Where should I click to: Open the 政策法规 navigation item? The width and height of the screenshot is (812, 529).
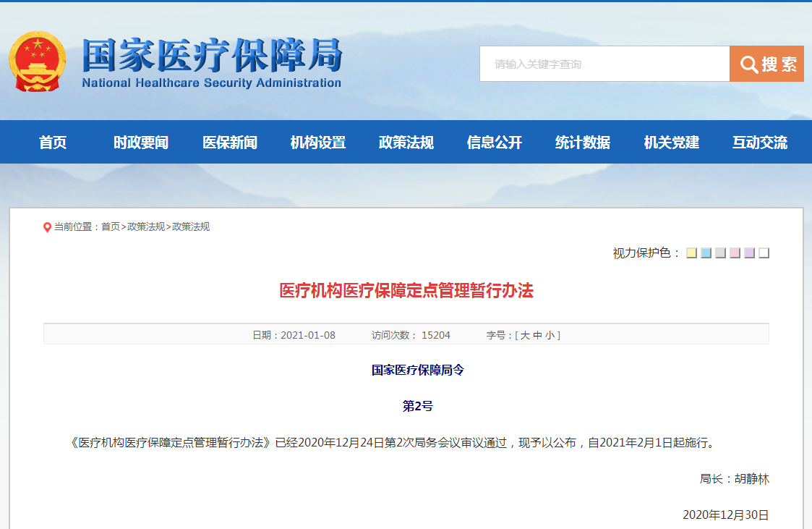pos(406,143)
